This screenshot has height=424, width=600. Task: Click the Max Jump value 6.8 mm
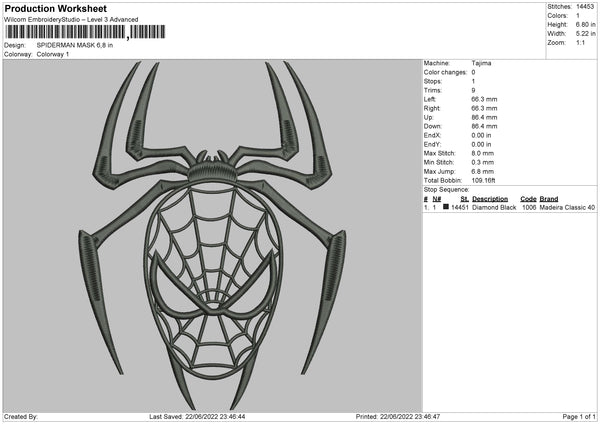coord(483,171)
